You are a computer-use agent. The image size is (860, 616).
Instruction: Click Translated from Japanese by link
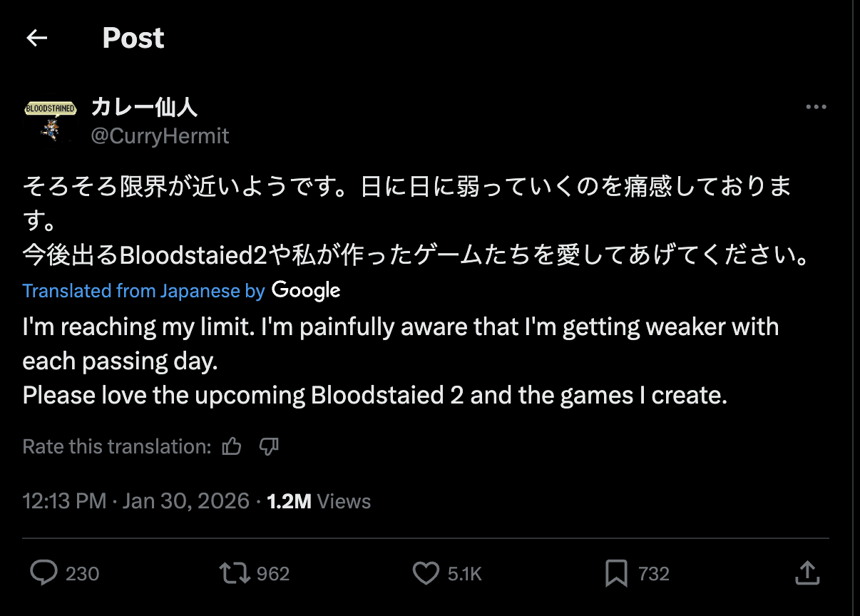click(143, 291)
